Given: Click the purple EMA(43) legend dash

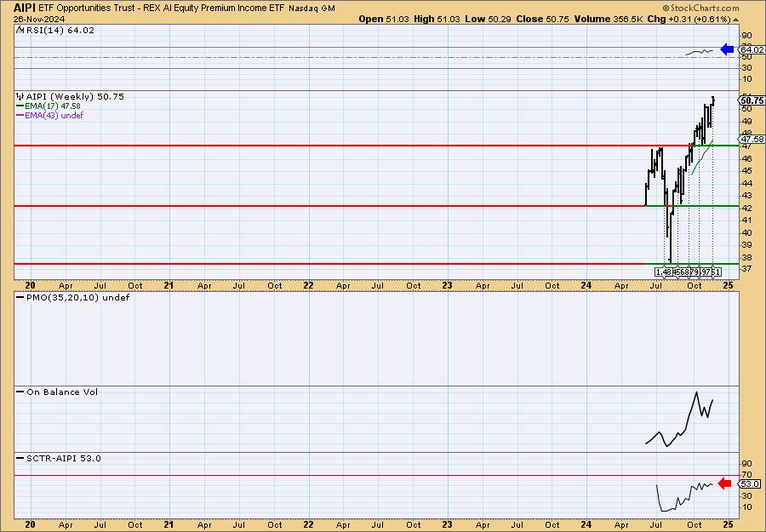Looking at the screenshot, I should point(20,115).
